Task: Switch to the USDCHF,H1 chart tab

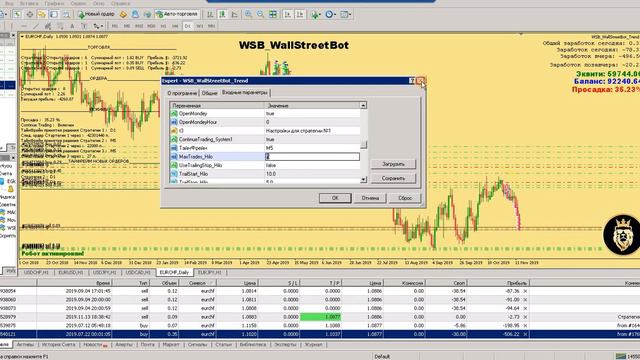Action: coord(36,272)
